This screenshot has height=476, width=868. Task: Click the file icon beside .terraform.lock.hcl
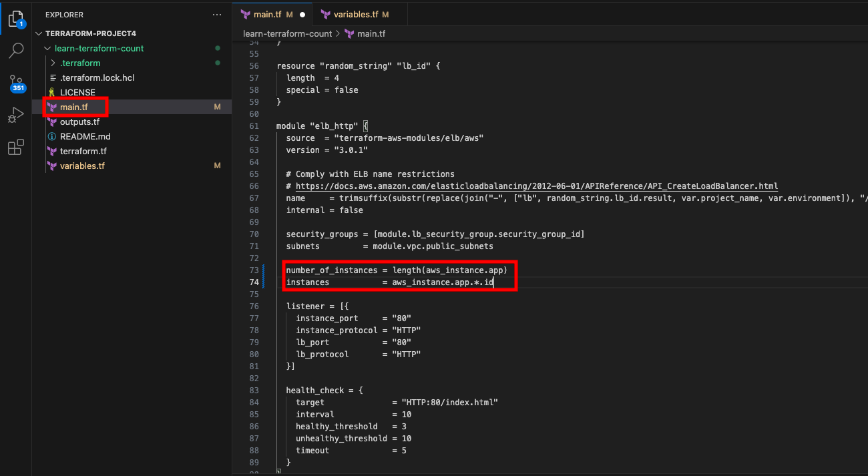click(x=52, y=77)
